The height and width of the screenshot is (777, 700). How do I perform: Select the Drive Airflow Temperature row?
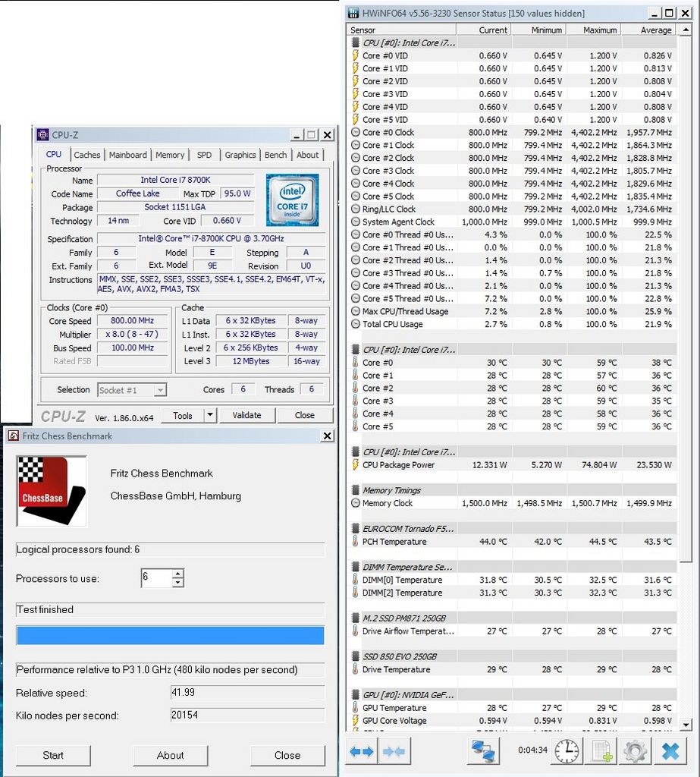(x=512, y=631)
